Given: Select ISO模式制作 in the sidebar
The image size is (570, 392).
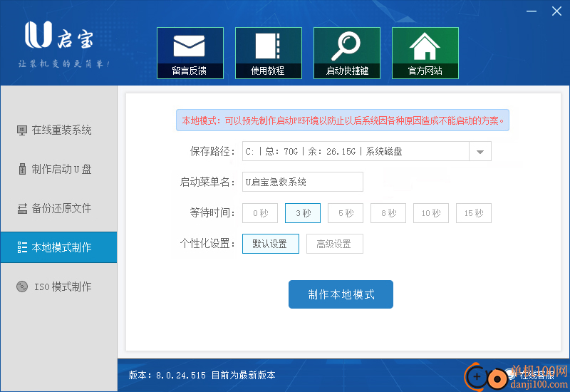Looking at the screenshot, I should click(x=59, y=287).
